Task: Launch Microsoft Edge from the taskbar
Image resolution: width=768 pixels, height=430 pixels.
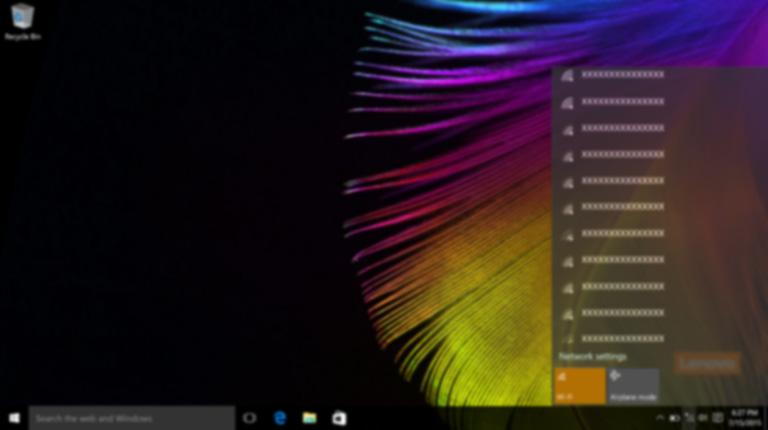Action: [x=280, y=418]
